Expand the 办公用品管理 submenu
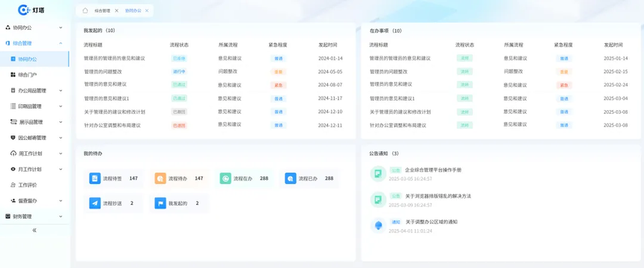The height and width of the screenshot is (268, 644). (x=61, y=91)
